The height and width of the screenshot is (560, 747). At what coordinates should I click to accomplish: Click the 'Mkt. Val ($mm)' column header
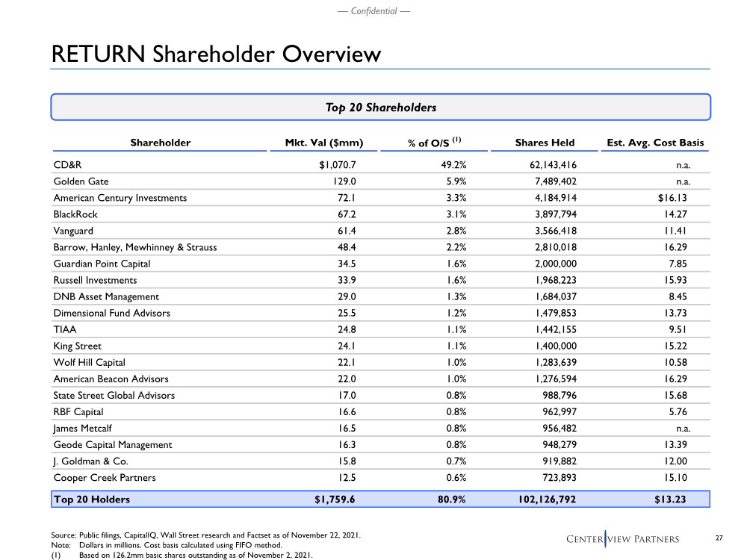324,143
